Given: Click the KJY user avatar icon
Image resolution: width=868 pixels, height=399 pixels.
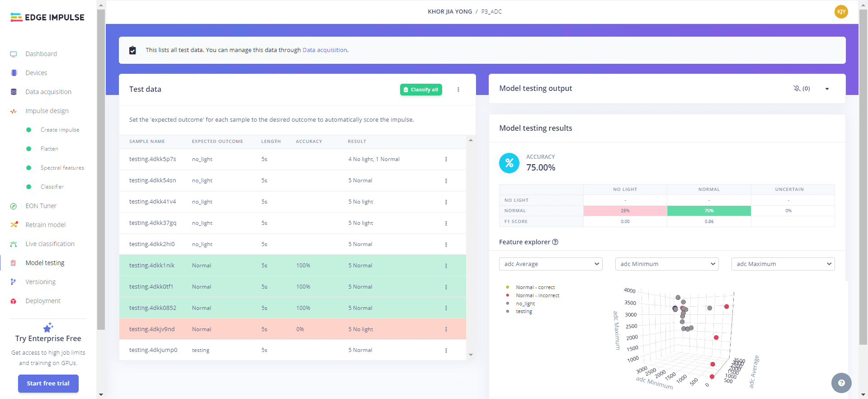Looking at the screenshot, I should click(841, 12).
